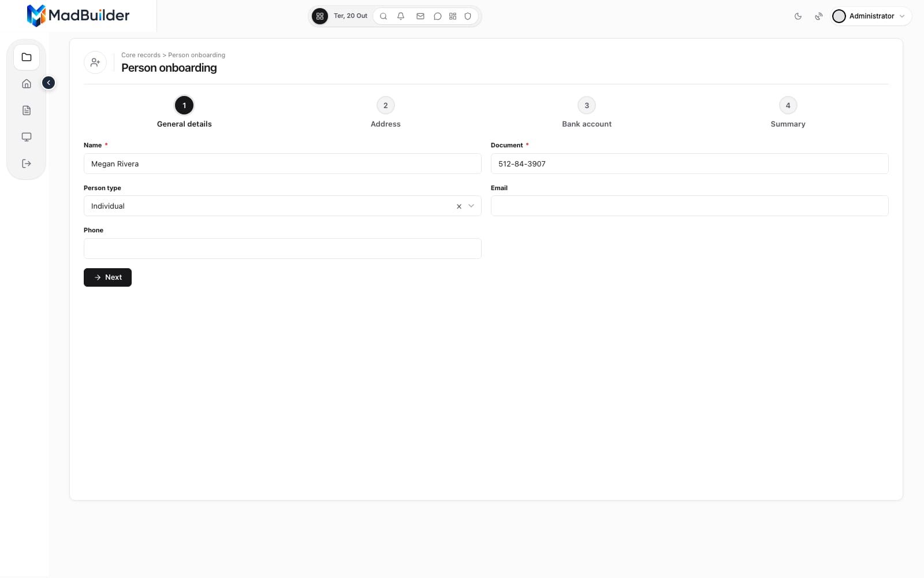Collapse the sidebar with chevron button

(x=49, y=83)
